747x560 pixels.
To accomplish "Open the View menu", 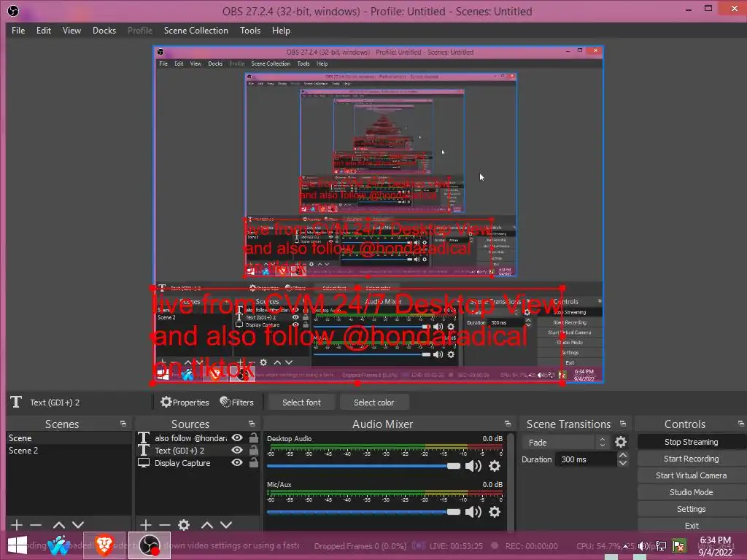I will coord(71,31).
